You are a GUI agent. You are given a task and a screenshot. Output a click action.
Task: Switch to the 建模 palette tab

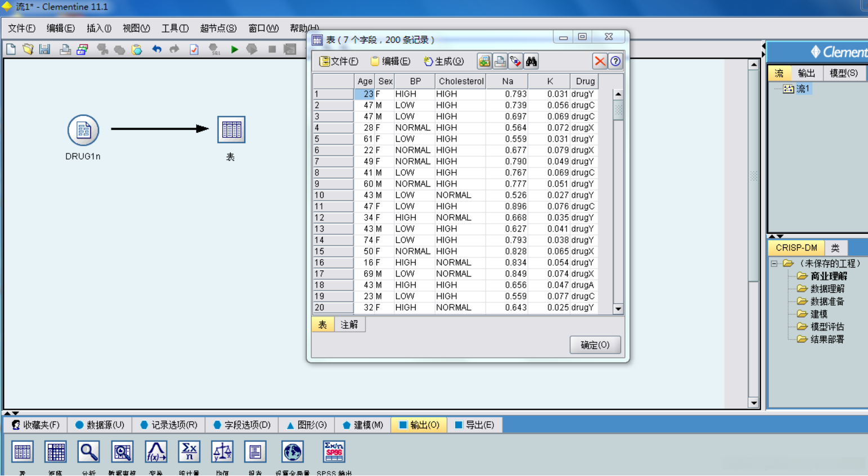pyautogui.click(x=363, y=425)
